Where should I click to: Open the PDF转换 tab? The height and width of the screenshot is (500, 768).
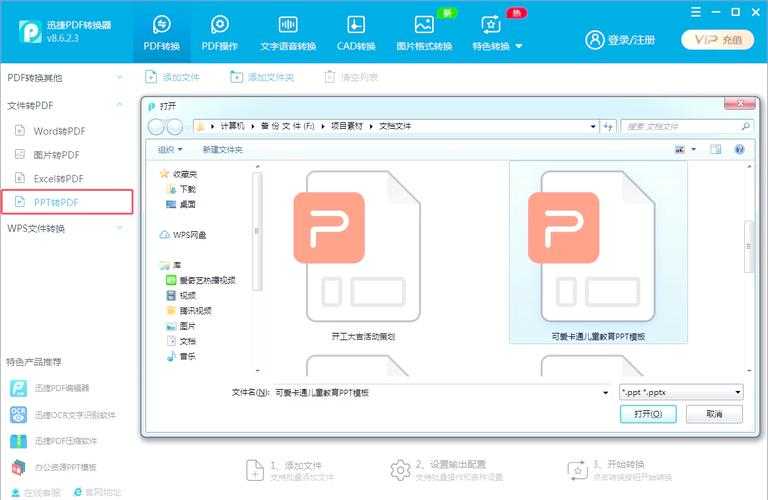coord(163,32)
